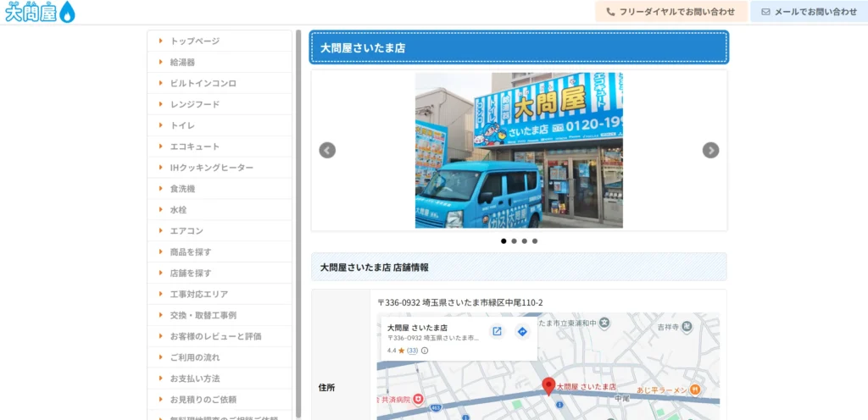Advance the carousel with the right arrow
The height and width of the screenshot is (420, 868).
(710, 150)
